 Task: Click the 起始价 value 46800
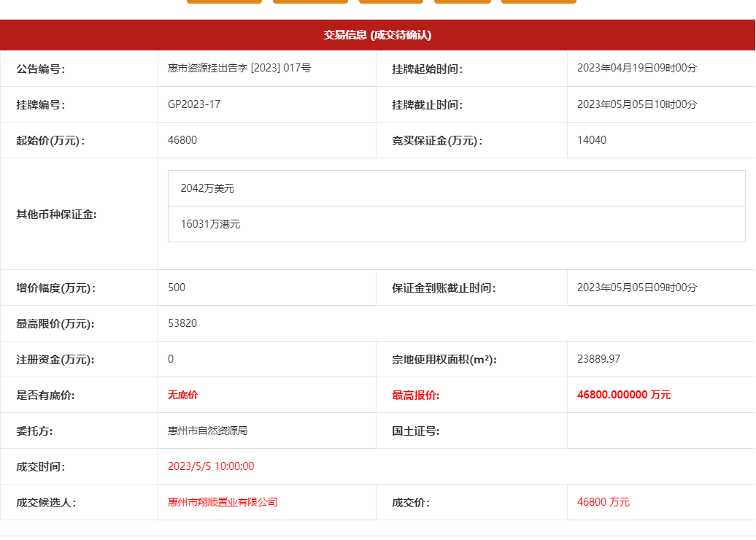tap(182, 140)
